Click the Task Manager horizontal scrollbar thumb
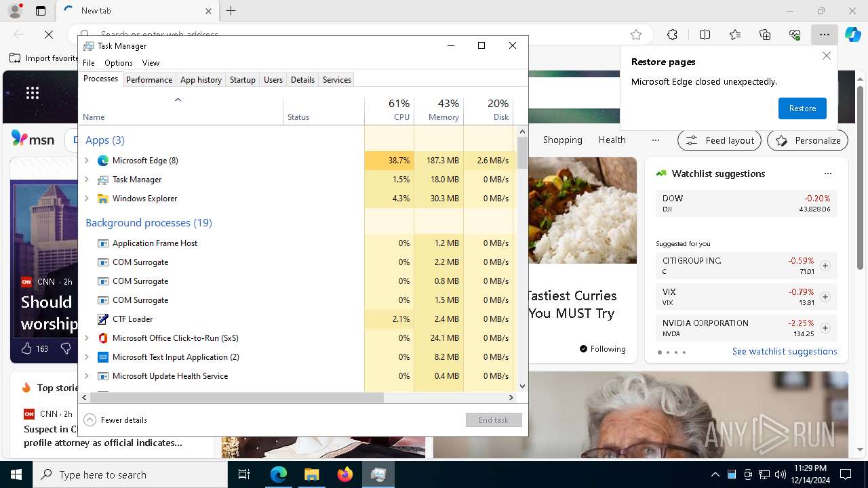Image resolution: width=868 pixels, height=488 pixels. (x=237, y=398)
